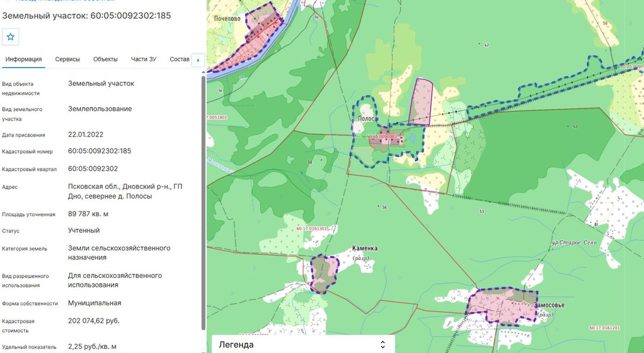Viewport: 644px width, 353px height.
Task: Click the Земли сельскохозяйственного назначения value
Action: (119, 253)
